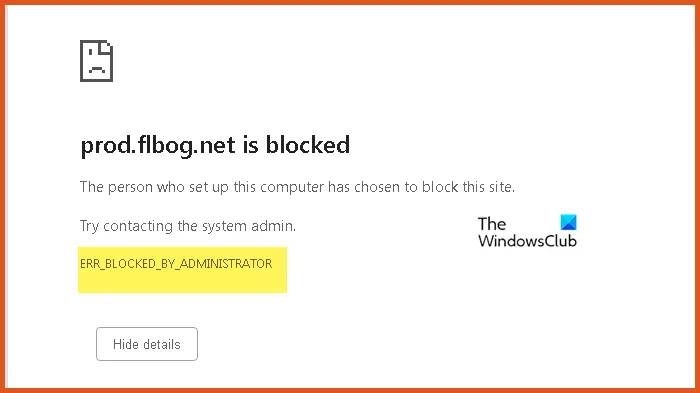This screenshot has width=700, height=393.
Task: Click the orange border at the top edge
Action: coord(350,2)
